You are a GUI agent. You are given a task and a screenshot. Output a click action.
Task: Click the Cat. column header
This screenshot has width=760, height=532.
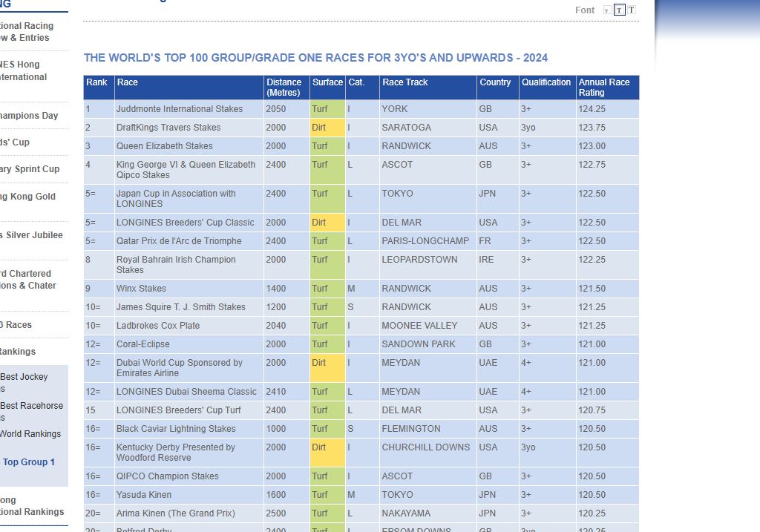coord(362,88)
